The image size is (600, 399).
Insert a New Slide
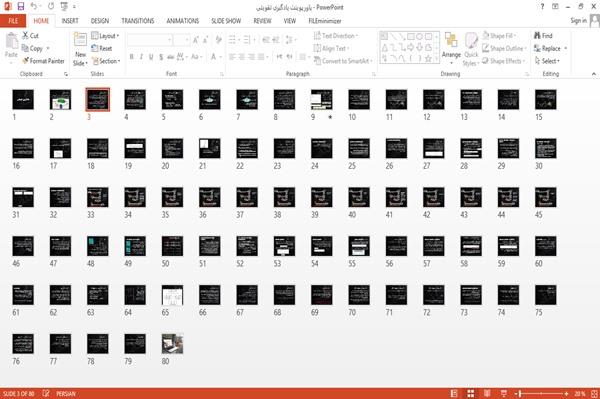click(80, 50)
